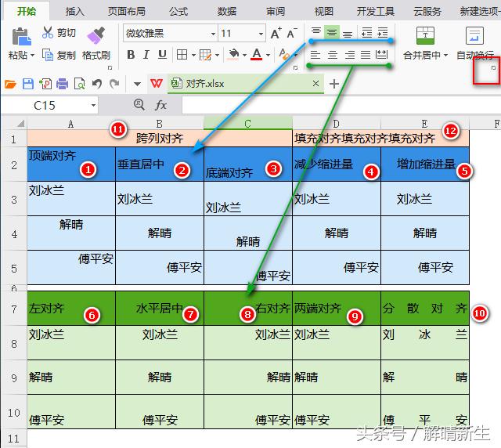Open the Merge and Center dropdown arrow
The height and width of the screenshot is (448, 501).
445,56
